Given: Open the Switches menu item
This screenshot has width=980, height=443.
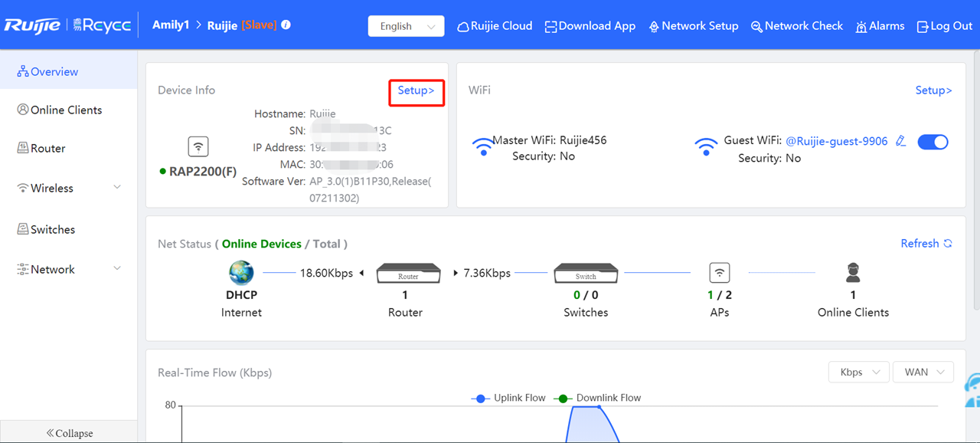Looking at the screenshot, I should coord(68,229).
